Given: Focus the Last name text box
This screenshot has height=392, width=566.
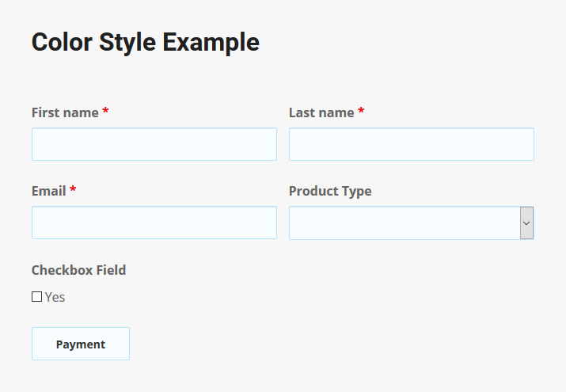Looking at the screenshot, I should click(411, 144).
